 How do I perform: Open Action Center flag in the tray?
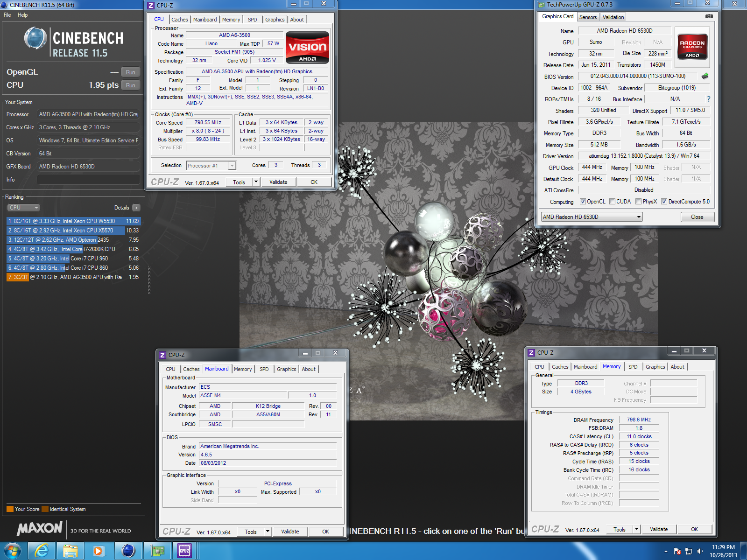(x=677, y=551)
